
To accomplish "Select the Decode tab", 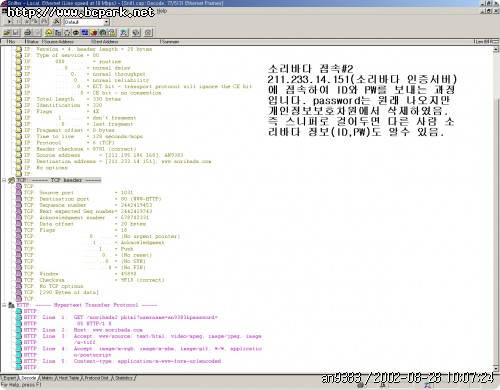I will pos(29,378).
